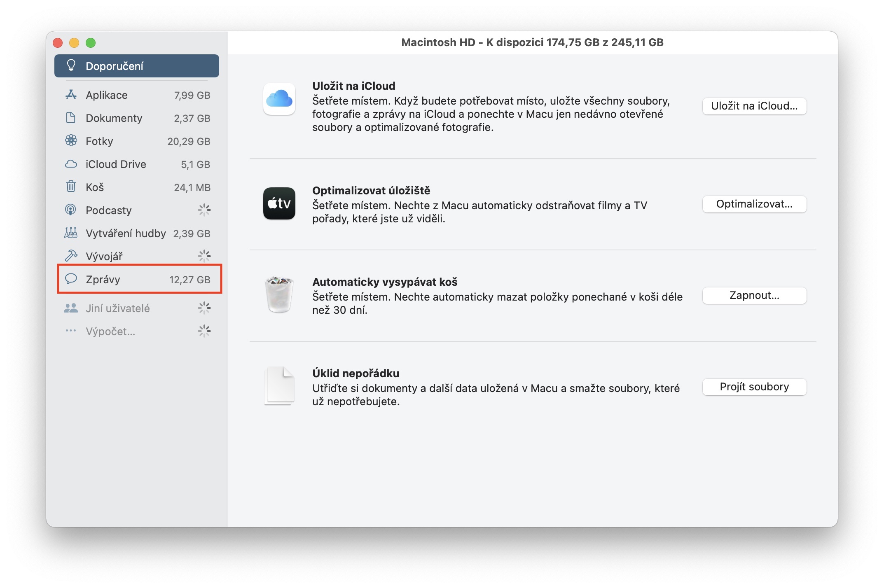
Task: Click the Aplikace App Store icon
Action: [71, 95]
